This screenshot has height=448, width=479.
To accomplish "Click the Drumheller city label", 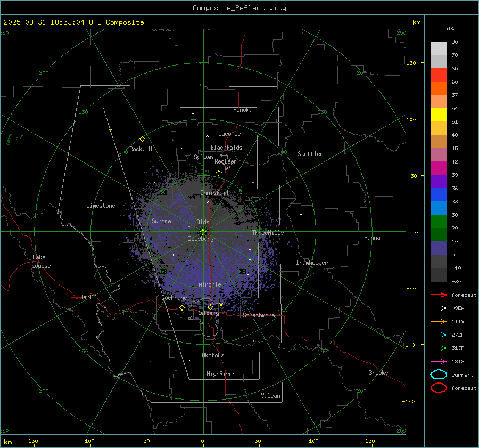I will pyautogui.click(x=312, y=263).
